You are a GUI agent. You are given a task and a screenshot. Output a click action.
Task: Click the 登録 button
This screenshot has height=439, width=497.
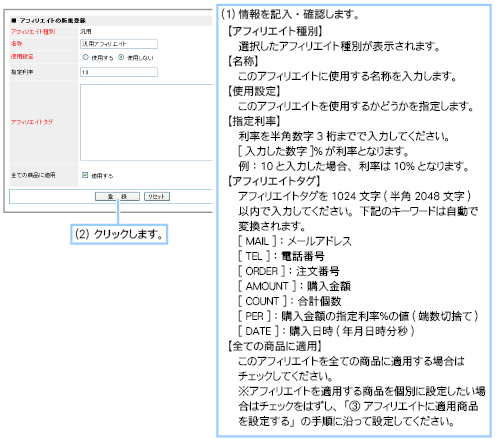pyautogui.click(x=117, y=196)
